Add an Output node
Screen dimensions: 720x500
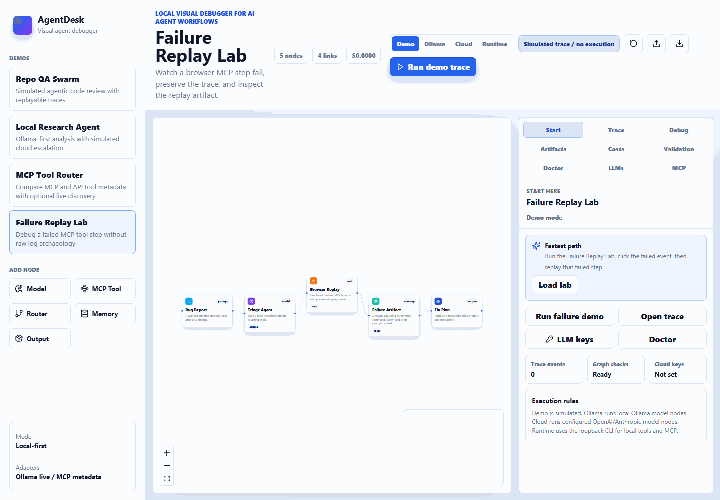[40, 339]
